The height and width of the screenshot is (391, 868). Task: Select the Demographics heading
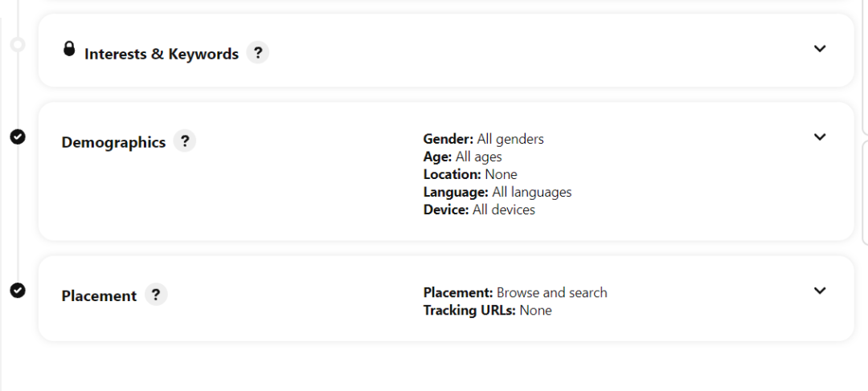113,143
